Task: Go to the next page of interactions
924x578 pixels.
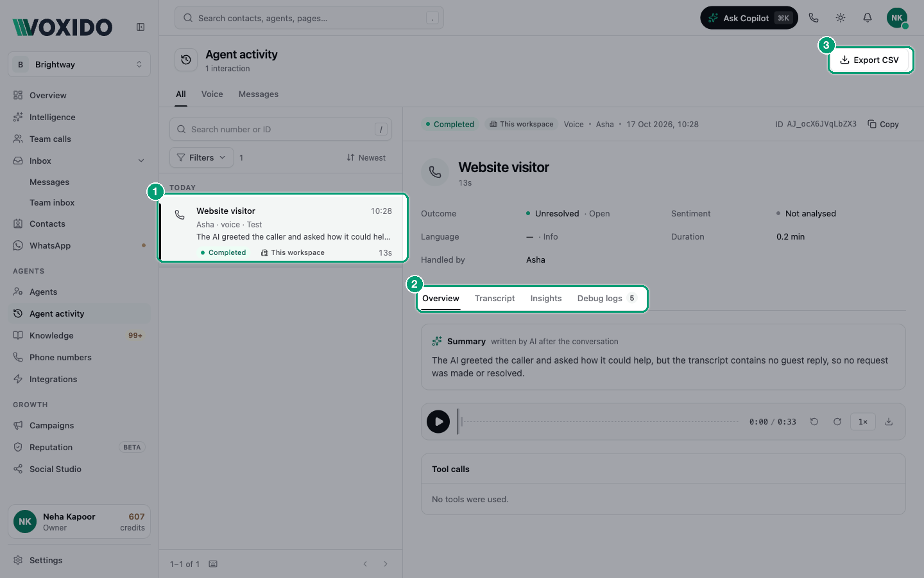Action: coord(386,564)
